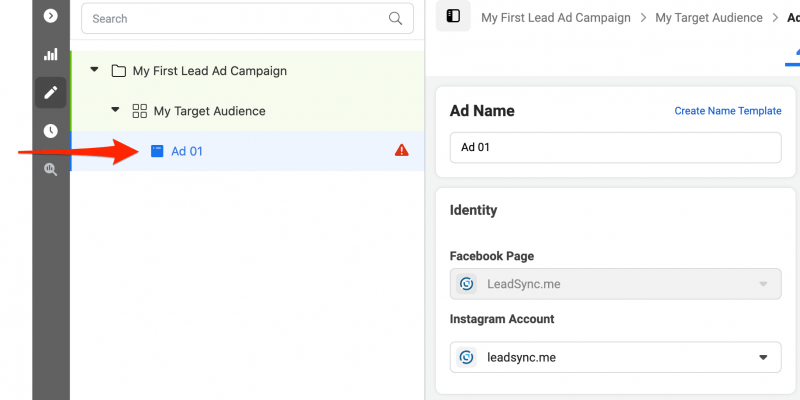
Task: Toggle the panel layout icon beside the breadcrumb
Action: tap(453, 16)
